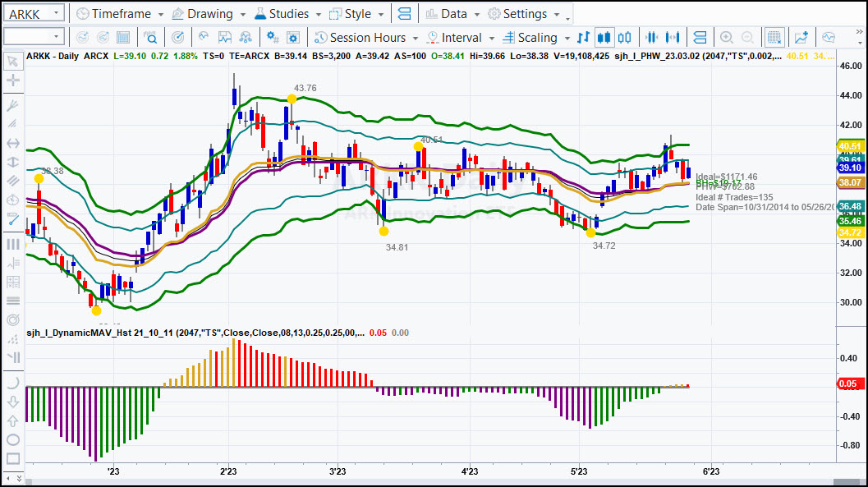Select the arc drawing tool
Screen dimensions: 868x487
tap(13, 383)
